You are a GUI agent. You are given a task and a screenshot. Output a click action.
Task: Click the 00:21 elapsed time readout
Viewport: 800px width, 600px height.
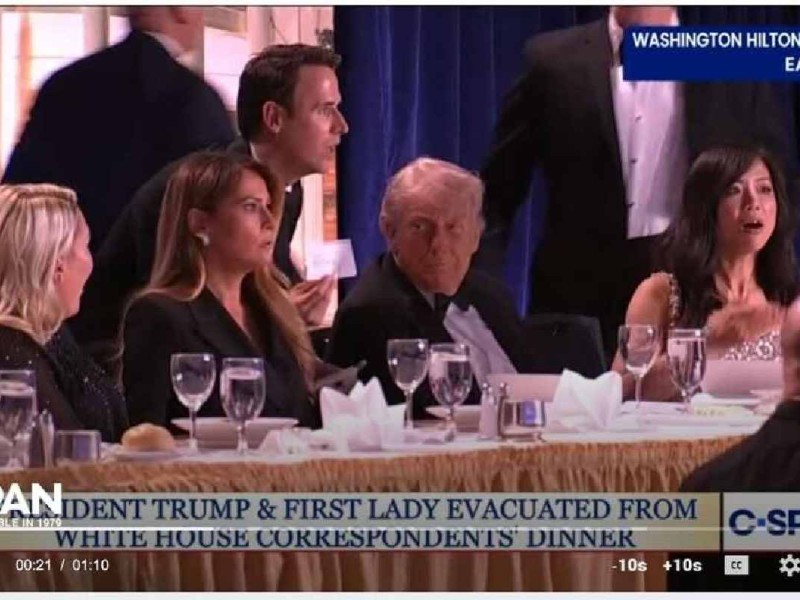tap(34, 565)
